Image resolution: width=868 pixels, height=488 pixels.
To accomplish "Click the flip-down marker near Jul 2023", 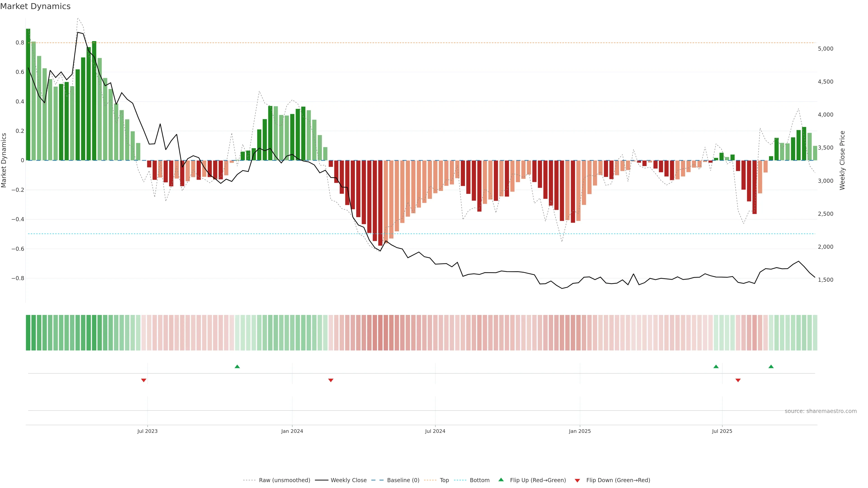I will [144, 380].
